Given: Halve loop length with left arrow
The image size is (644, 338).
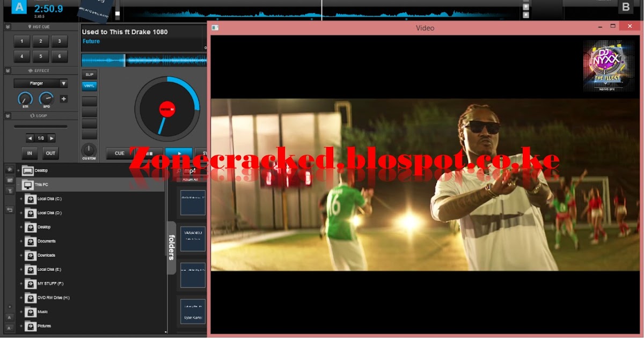Looking at the screenshot, I should (30, 138).
